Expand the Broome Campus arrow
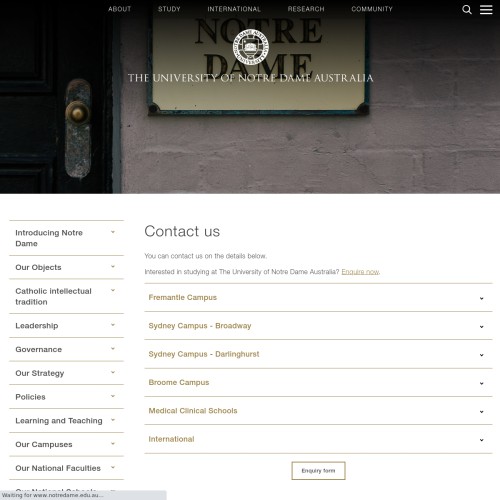The image size is (500, 500). 481,383
